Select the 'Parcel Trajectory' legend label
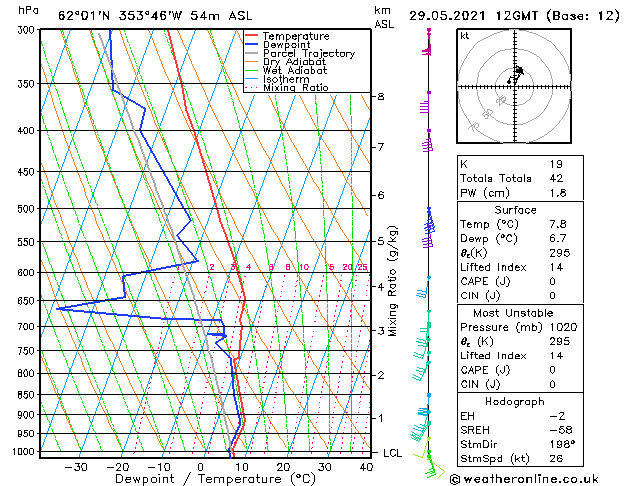Image resolution: width=629 pixels, height=486 pixels. coord(309,53)
